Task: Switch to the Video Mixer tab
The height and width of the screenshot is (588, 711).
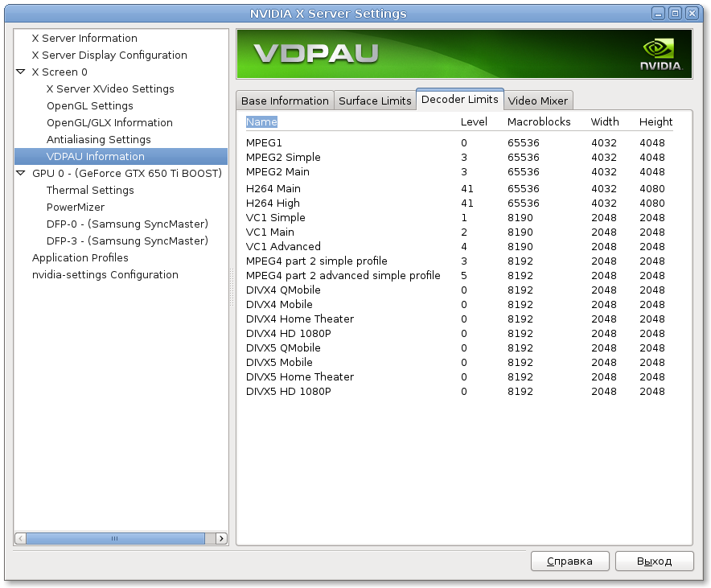Action: coord(538,101)
